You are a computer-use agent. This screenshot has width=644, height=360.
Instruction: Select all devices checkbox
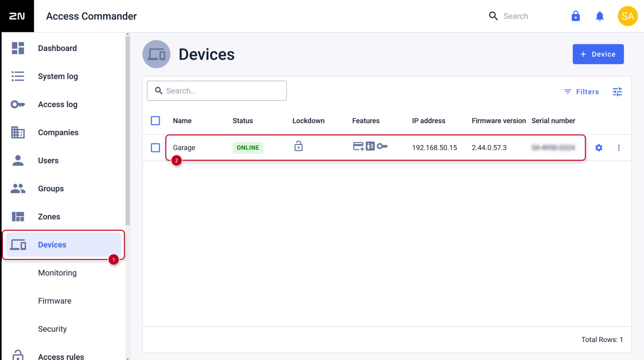(x=156, y=121)
